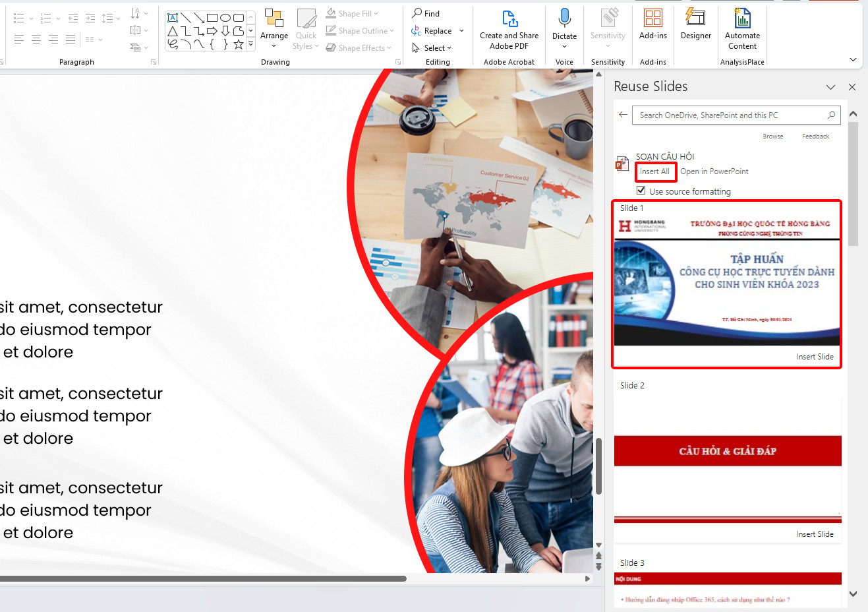Open Convert to SmartArt menu

pyautogui.click(x=139, y=47)
